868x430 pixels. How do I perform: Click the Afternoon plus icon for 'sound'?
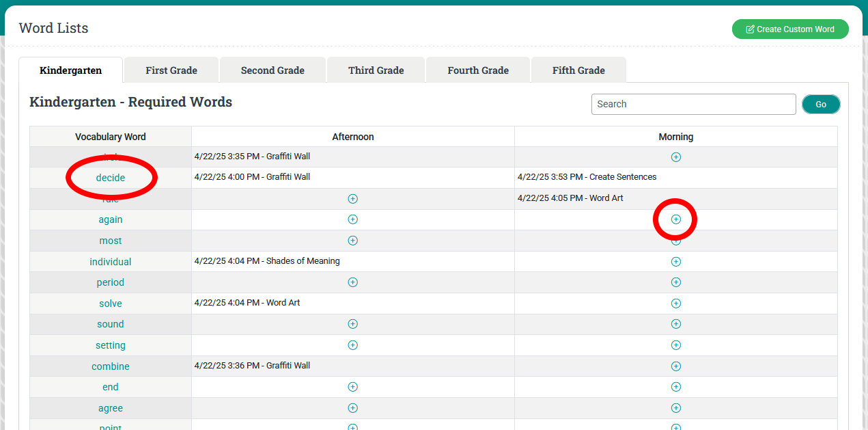(352, 324)
